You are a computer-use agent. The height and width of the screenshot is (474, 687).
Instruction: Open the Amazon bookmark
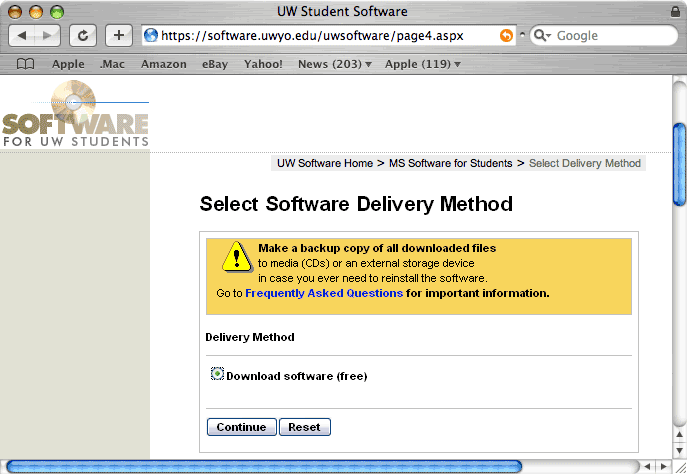tap(163, 64)
